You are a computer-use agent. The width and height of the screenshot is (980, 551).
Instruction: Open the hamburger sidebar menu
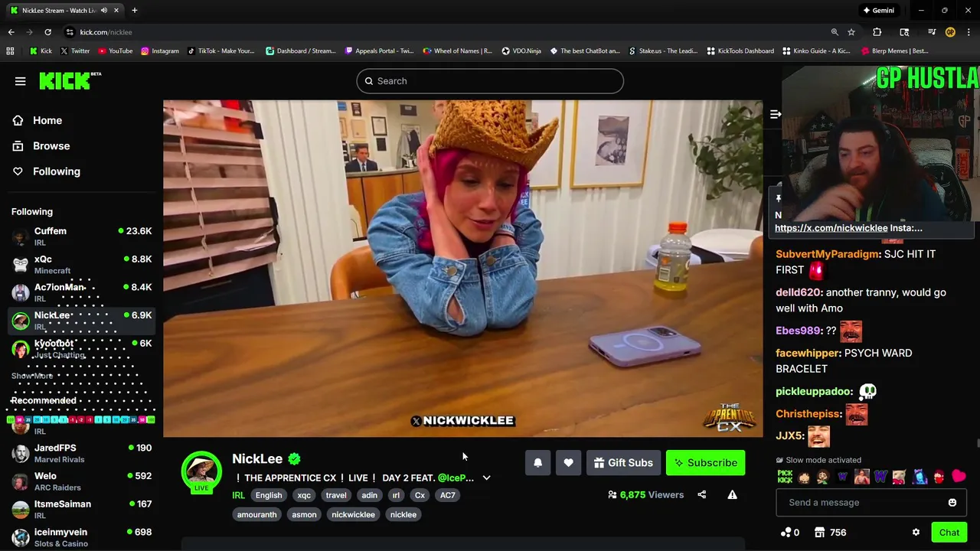[x=21, y=81]
